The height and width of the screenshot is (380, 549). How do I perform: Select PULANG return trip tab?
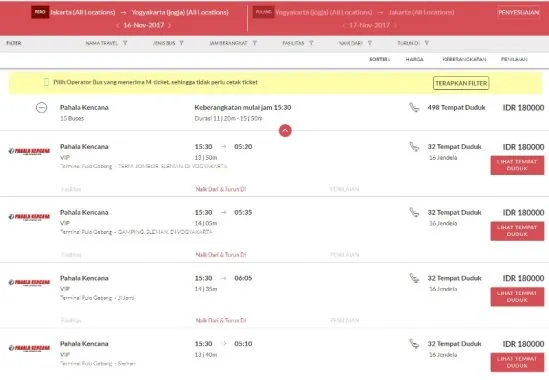click(263, 12)
